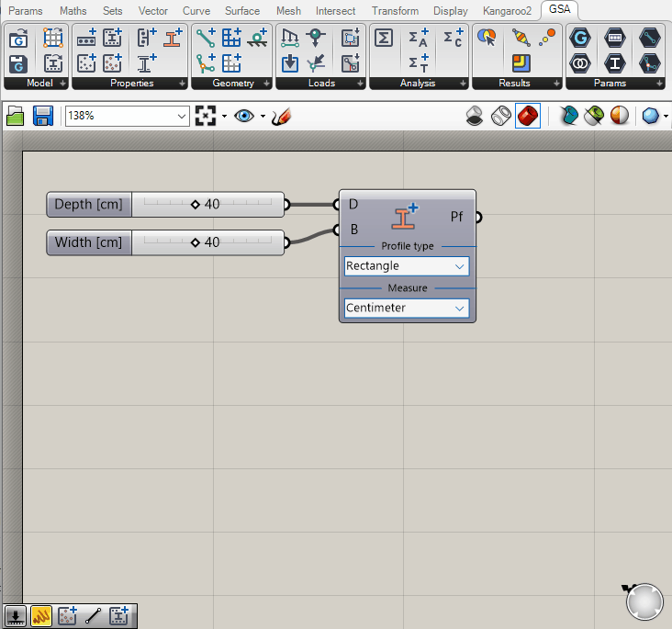Toggle the named views eye icon

[x=243, y=117]
